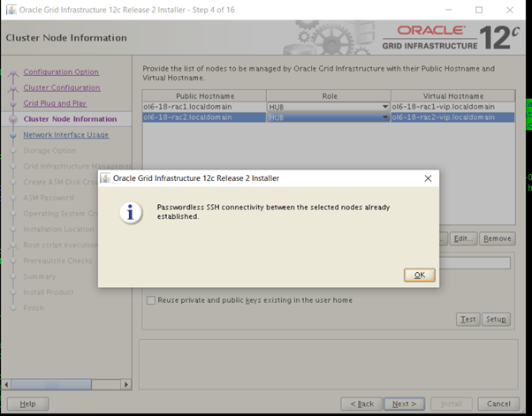The image size is (532, 416).
Task: Open Role dropdown for ol6-18-rac2 node
Action: click(x=384, y=117)
